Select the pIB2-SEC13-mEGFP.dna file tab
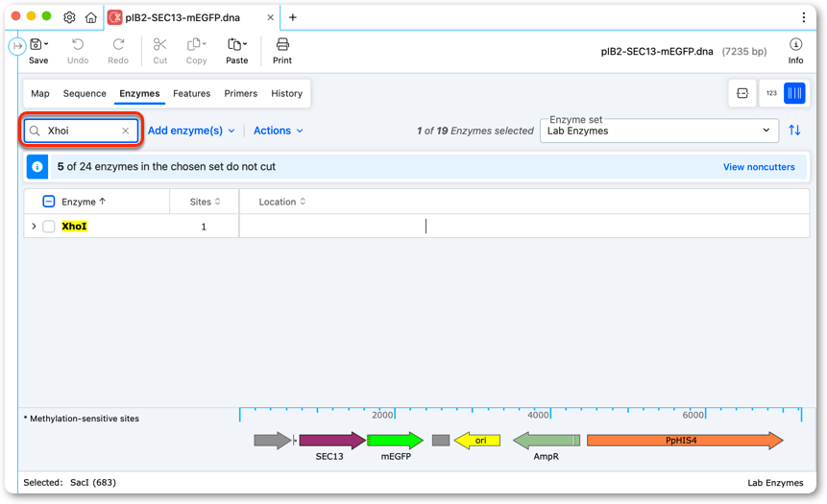 (182, 17)
